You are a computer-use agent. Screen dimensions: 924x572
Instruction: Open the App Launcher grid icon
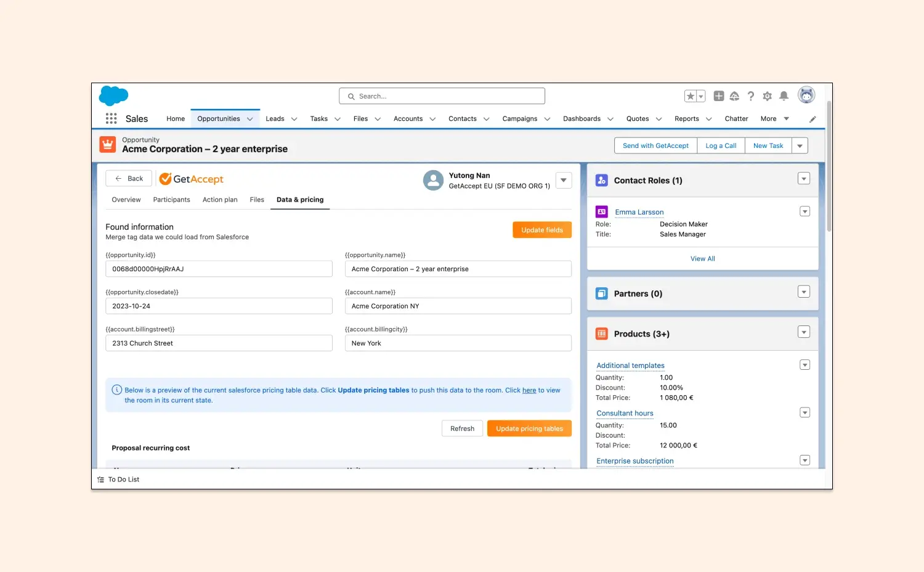click(111, 118)
